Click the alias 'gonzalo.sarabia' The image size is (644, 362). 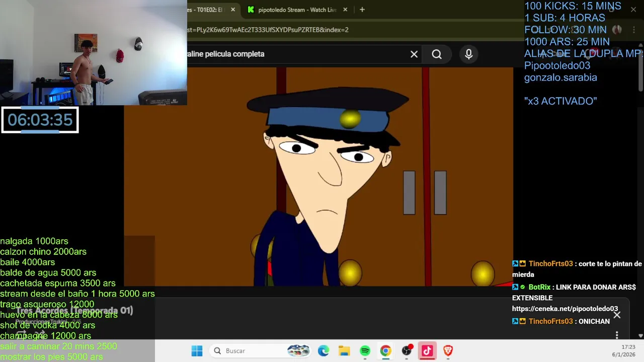(x=560, y=77)
